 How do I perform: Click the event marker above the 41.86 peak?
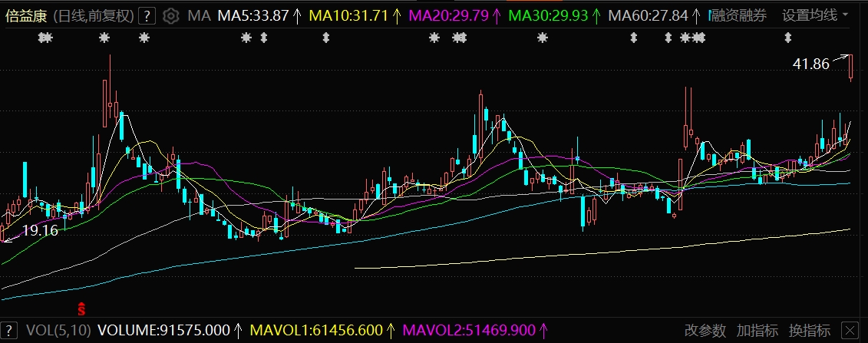click(x=787, y=38)
